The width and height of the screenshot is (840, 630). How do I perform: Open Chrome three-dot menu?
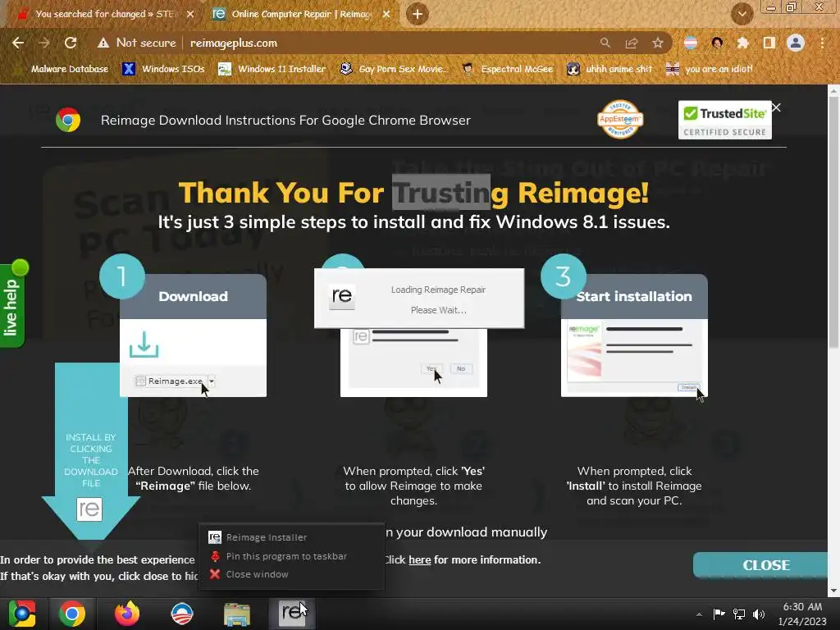pos(822,43)
